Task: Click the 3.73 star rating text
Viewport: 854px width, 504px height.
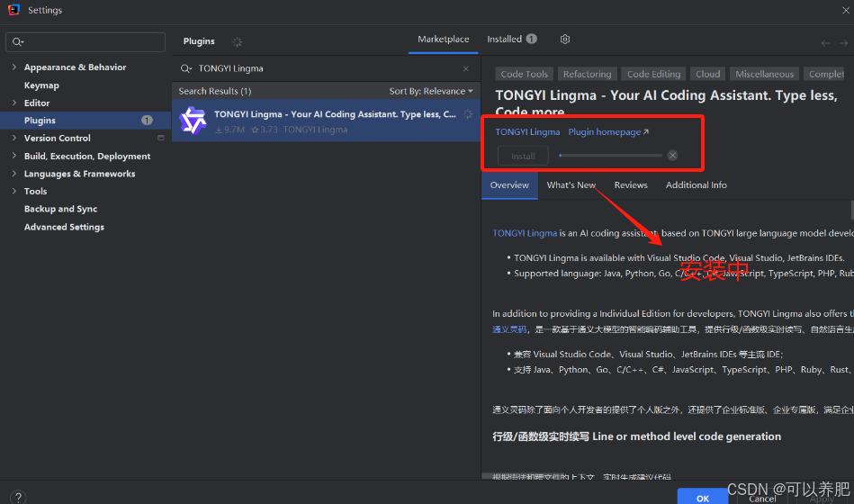Action: pos(265,130)
